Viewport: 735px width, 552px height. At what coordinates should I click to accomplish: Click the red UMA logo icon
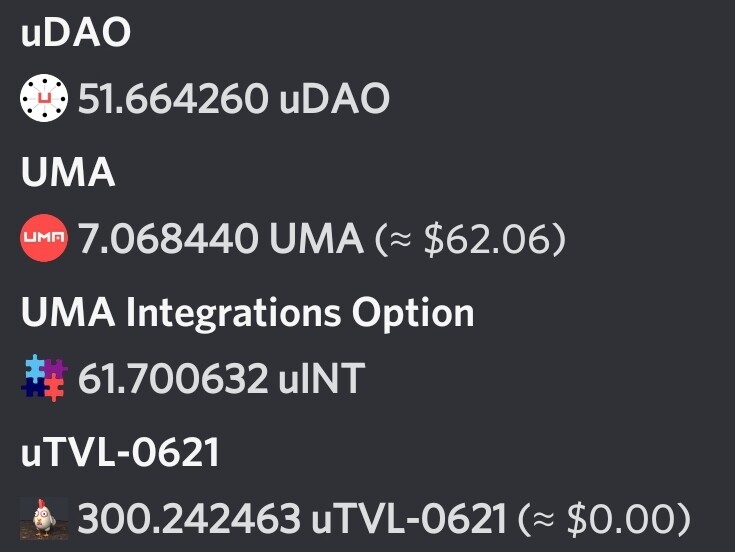(x=44, y=238)
